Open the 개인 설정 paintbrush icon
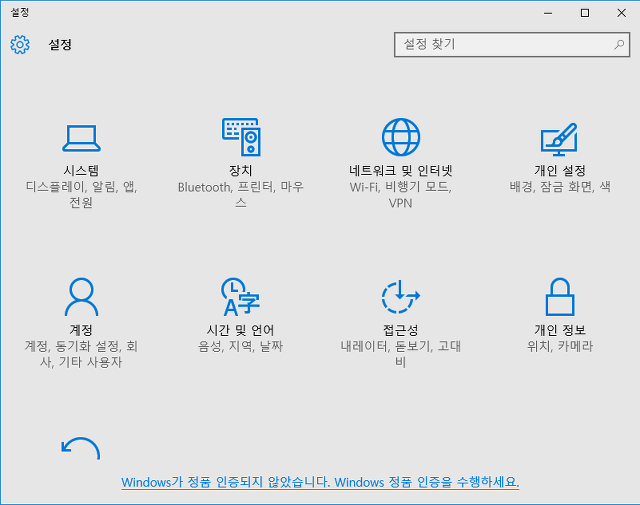The image size is (640, 505). click(x=560, y=139)
